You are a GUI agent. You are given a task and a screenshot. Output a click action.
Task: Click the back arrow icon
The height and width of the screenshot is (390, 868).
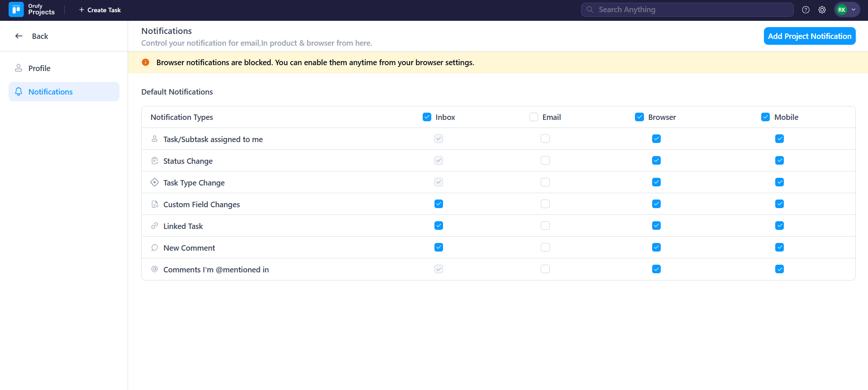coord(19,36)
